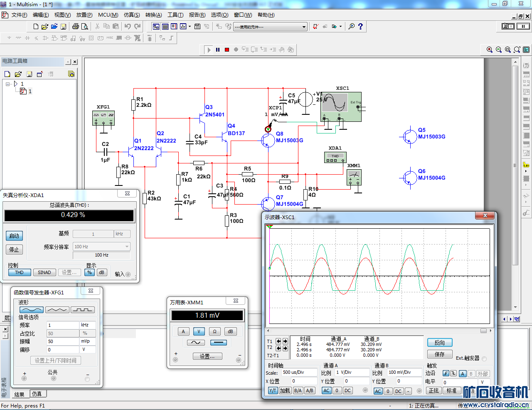This screenshot has width=532, height=410.
Task: Click the oscilloscope 保存 save button
Action: [x=439, y=354]
